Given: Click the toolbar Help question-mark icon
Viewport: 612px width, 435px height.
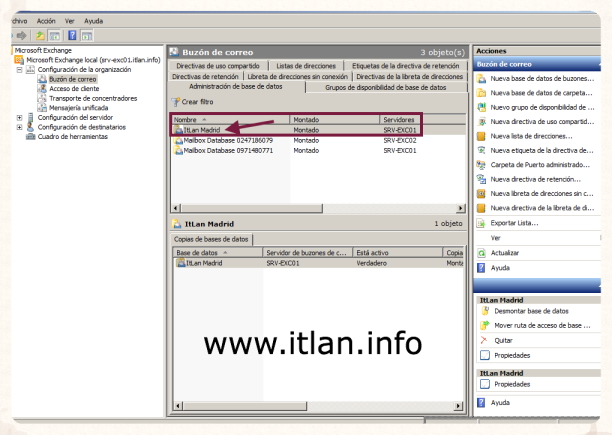Looking at the screenshot, I should (x=73, y=37).
